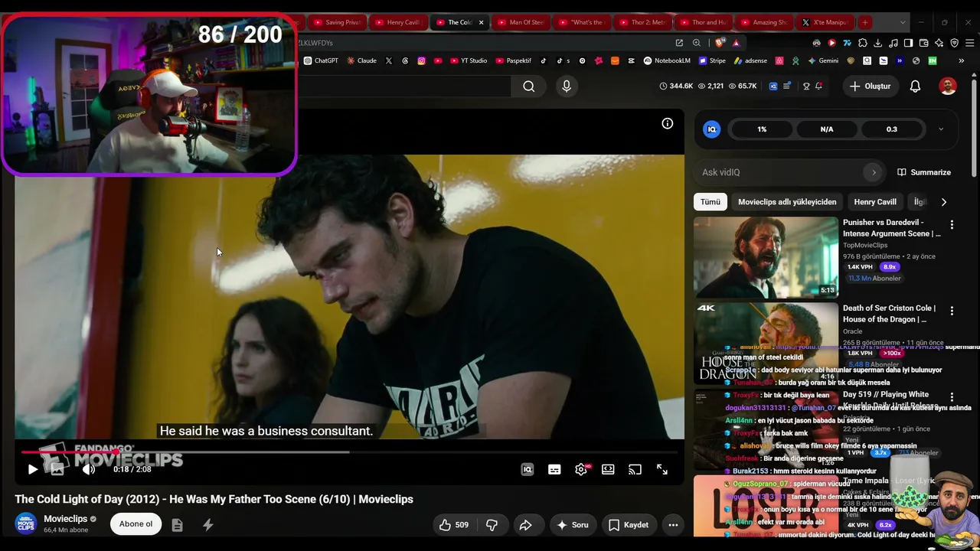The image size is (980, 551).
Task: Click the Soru ask button
Action: coord(572,525)
